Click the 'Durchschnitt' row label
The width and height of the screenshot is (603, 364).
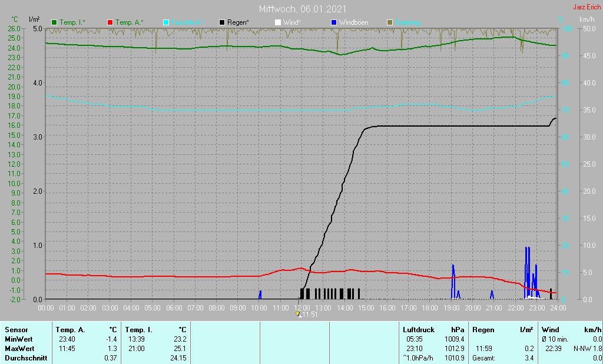(x=26, y=358)
